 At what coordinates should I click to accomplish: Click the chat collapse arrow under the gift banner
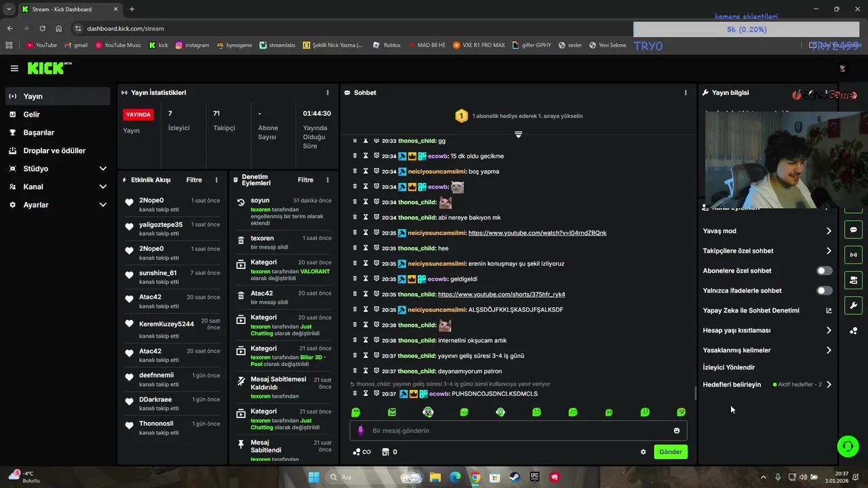518,134
